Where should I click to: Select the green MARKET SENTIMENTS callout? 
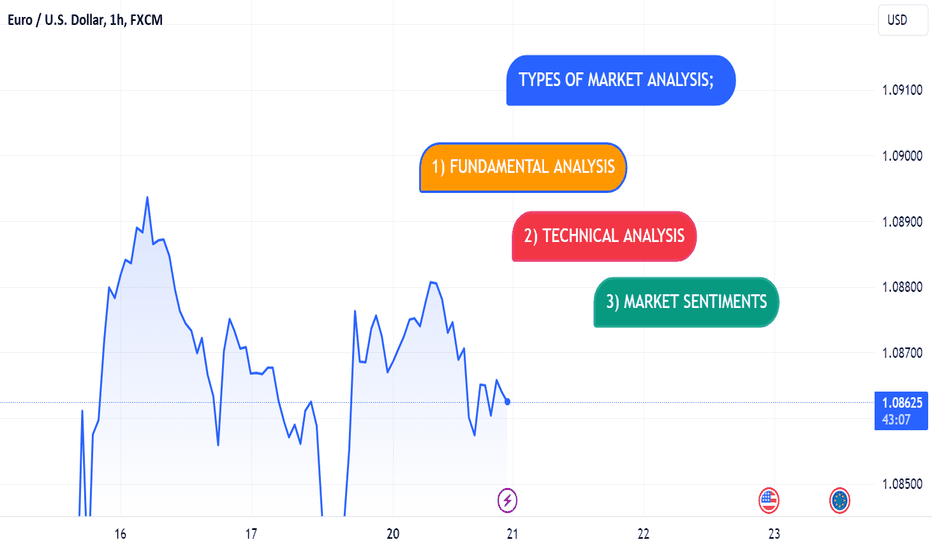(686, 302)
